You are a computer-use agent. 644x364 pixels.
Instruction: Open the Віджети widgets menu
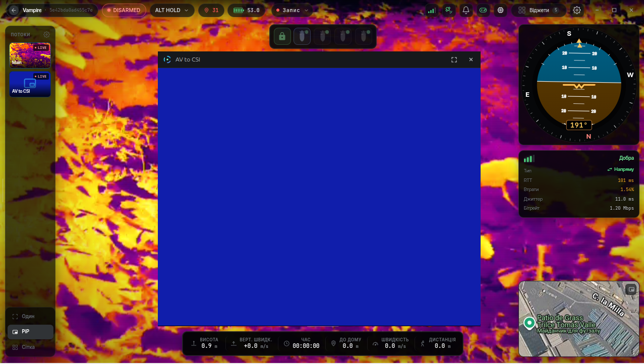tap(539, 10)
